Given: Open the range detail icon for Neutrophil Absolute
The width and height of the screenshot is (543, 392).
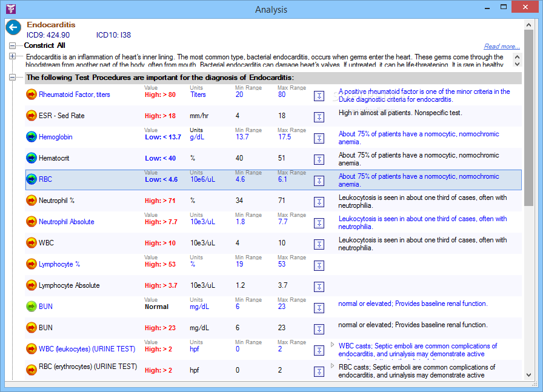Looking at the screenshot, I should (x=319, y=224).
